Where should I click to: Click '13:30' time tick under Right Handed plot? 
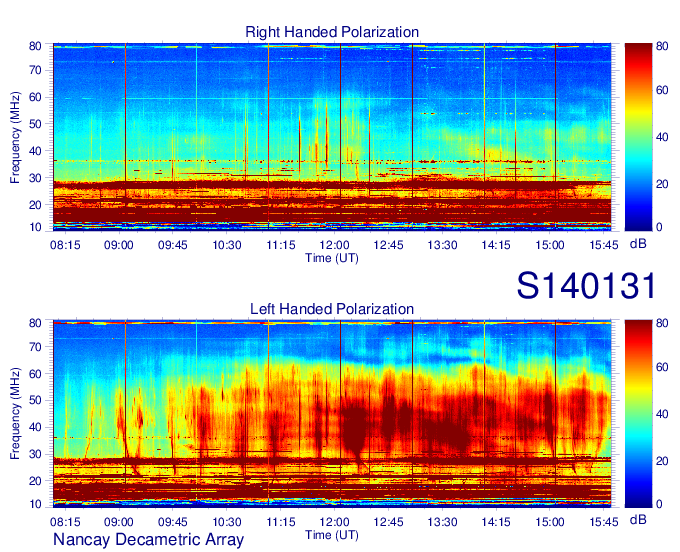[x=442, y=245]
